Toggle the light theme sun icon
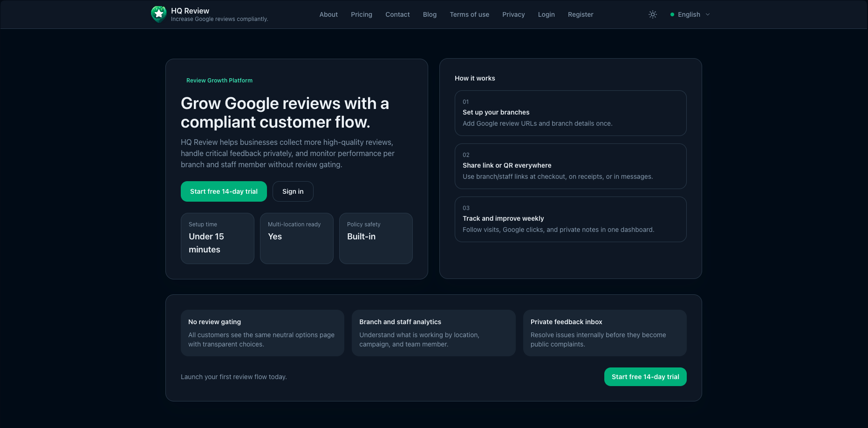Image resolution: width=868 pixels, height=428 pixels. click(652, 14)
